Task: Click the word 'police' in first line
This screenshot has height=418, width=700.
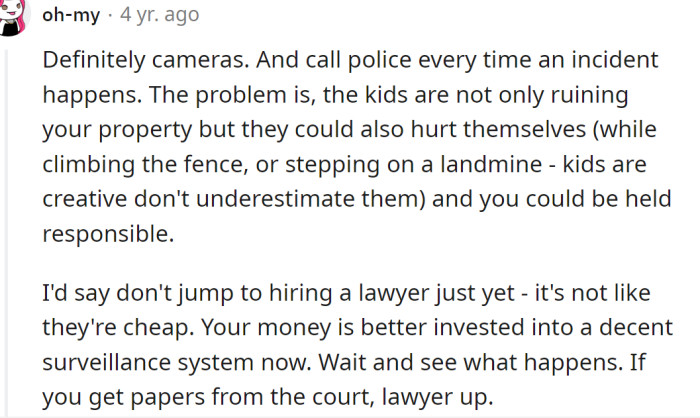Action: click(379, 60)
